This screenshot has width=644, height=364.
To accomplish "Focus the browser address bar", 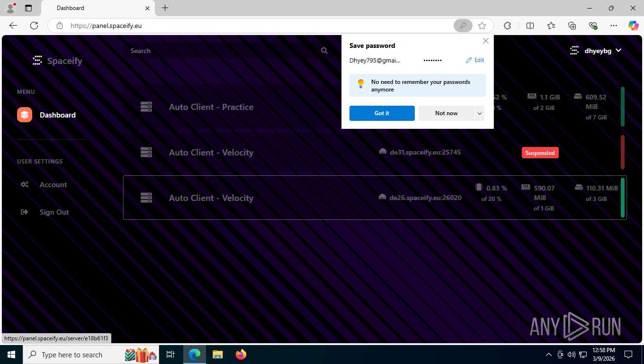I will pos(260,26).
